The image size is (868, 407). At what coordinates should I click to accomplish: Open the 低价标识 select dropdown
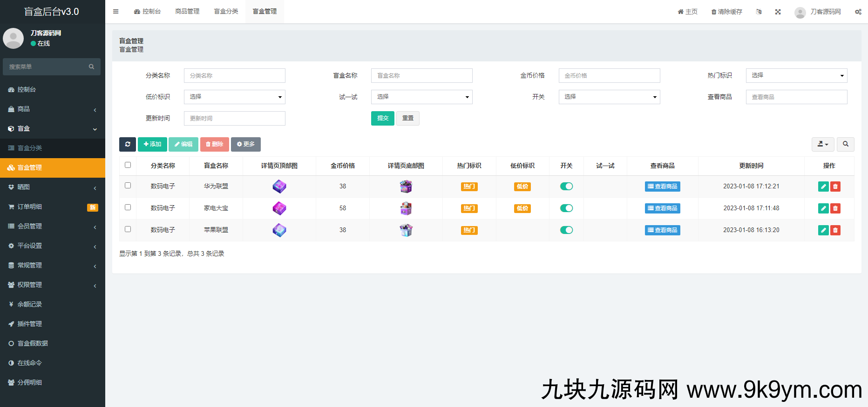click(234, 97)
